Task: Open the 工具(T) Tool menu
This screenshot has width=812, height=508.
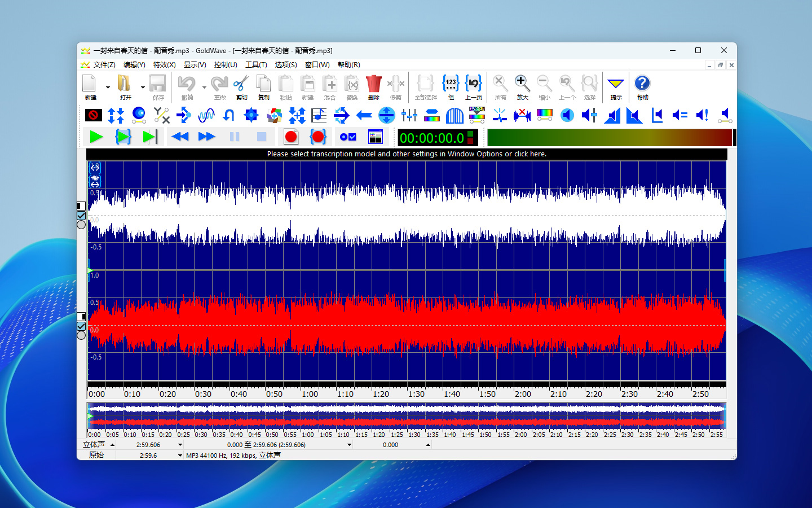Action: point(256,65)
